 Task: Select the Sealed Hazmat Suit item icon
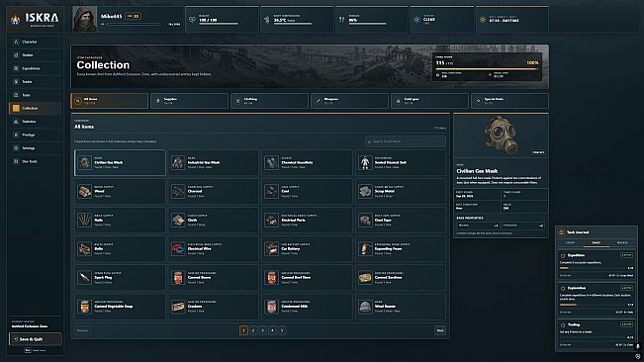click(x=365, y=162)
